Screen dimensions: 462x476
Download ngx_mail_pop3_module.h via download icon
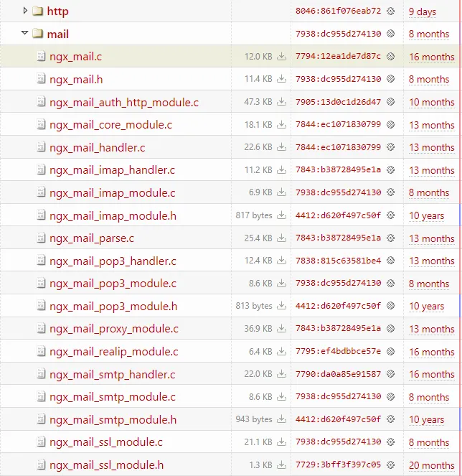[282, 307]
